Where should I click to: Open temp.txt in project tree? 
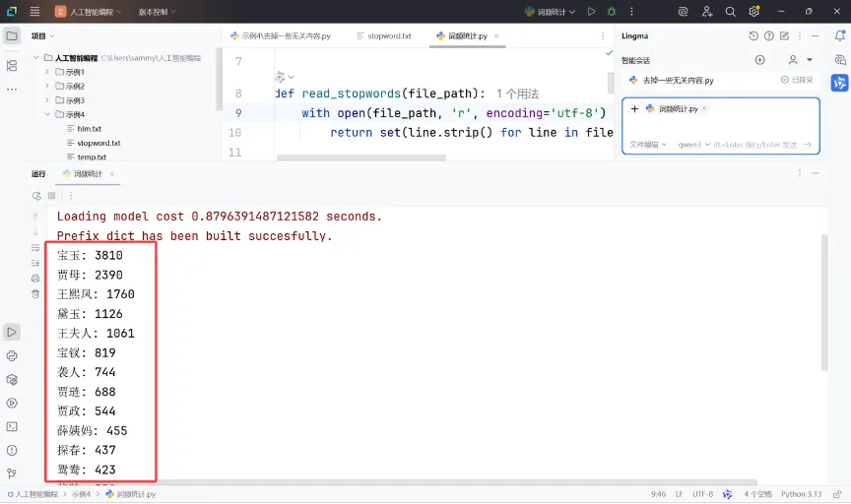click(92, 157)
